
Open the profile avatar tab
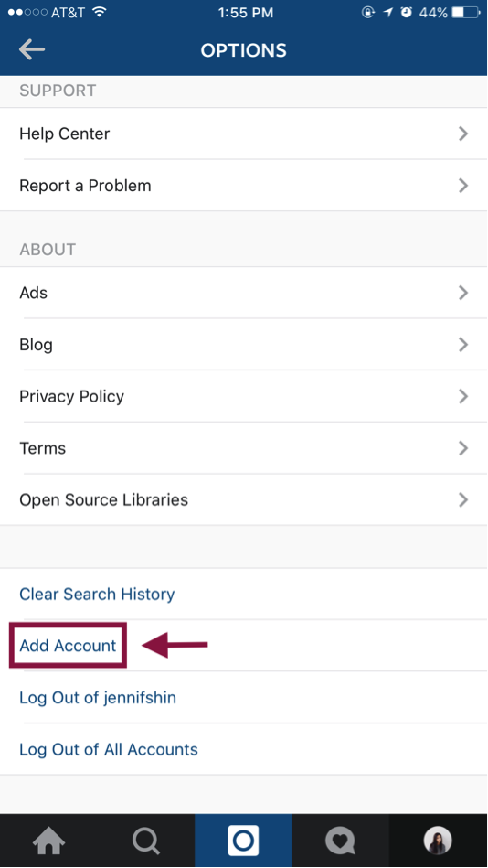pos(439,841)
